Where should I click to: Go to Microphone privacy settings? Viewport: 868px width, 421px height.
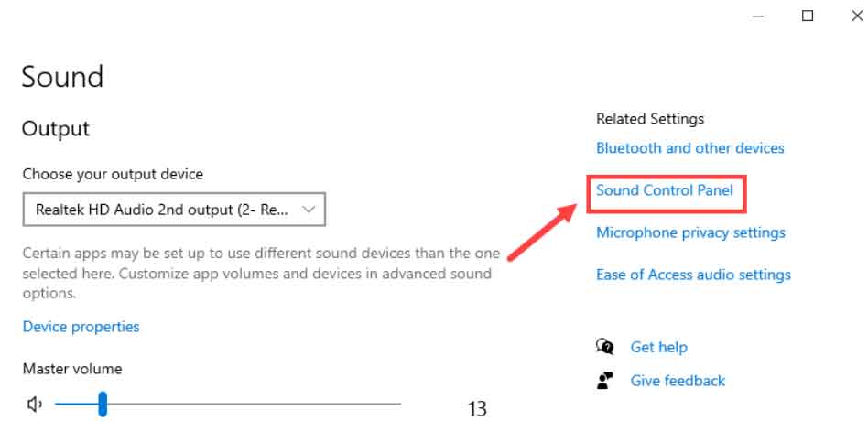pyautogui.click(x=690, y=232)
